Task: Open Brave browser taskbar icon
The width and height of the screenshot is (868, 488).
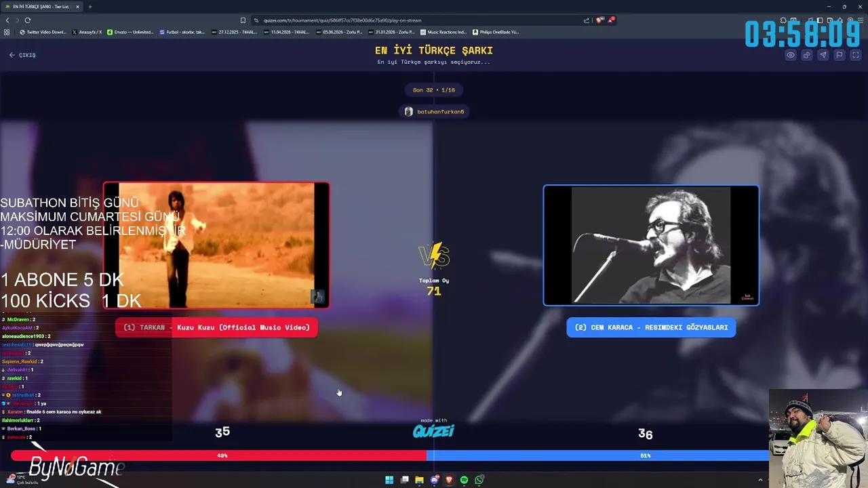Action: click(x=449, y=480)
